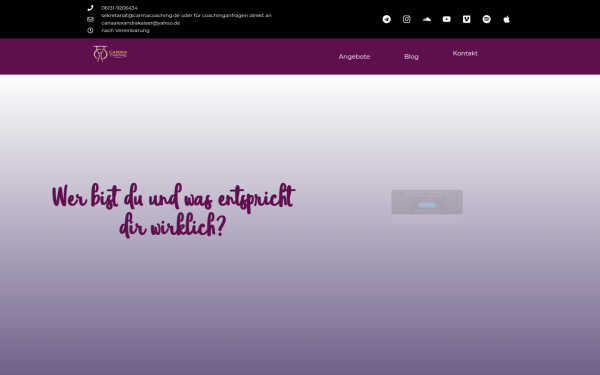The height and width of the screenshot is (375, 600).
Task: Open the Vimeo icon link
Action: 466,19
